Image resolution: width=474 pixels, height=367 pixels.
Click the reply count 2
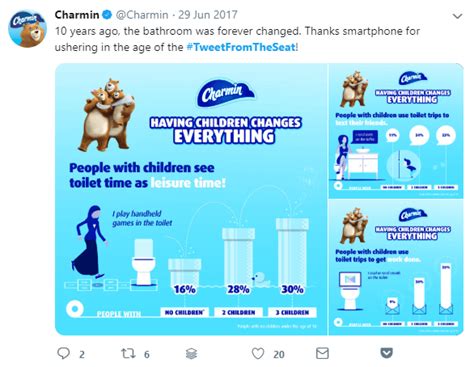click(82, 354)
